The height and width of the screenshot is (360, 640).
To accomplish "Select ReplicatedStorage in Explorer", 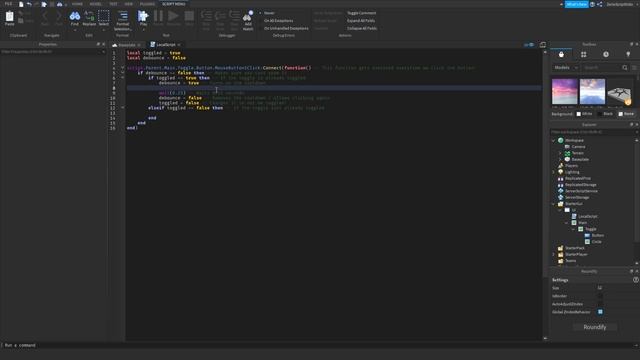I will click(580, 184).
